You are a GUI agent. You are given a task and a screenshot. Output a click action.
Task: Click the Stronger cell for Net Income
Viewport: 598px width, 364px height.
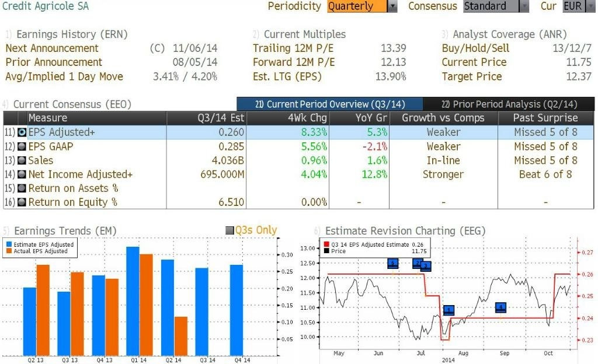click(x=443, y=174)
